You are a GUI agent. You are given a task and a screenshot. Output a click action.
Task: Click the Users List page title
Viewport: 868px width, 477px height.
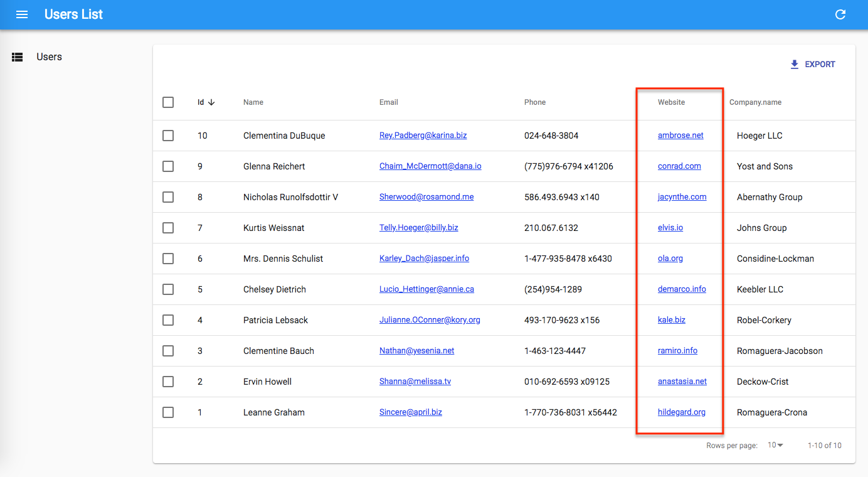tap(73, 14)
